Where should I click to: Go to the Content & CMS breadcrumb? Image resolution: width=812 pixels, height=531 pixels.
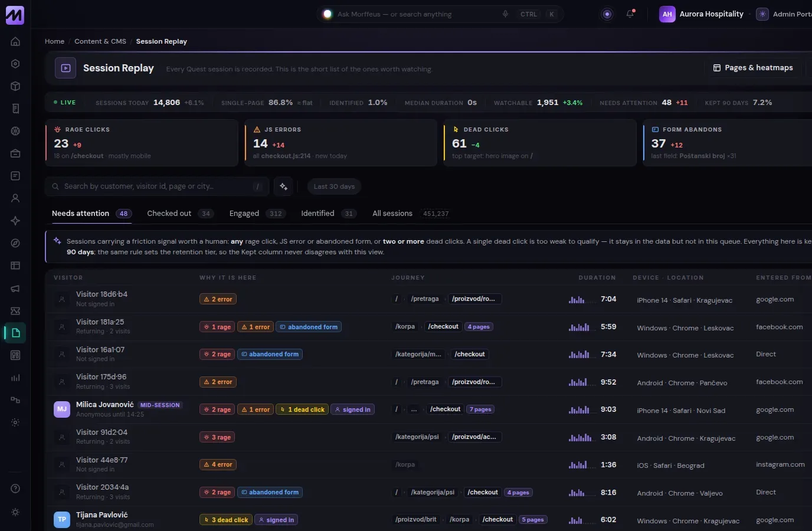pyautogui.click(x=100, y=41)
